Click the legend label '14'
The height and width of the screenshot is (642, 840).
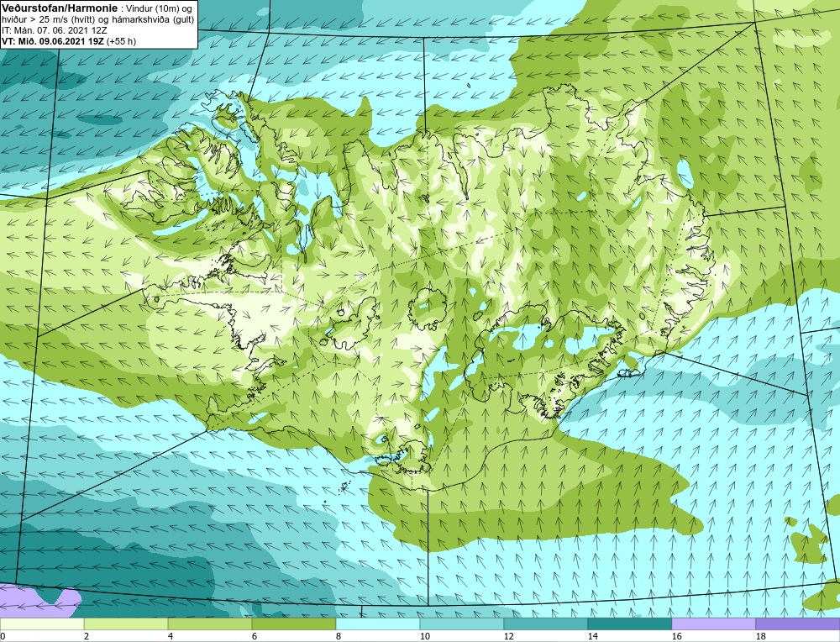[x=592, y=636]
